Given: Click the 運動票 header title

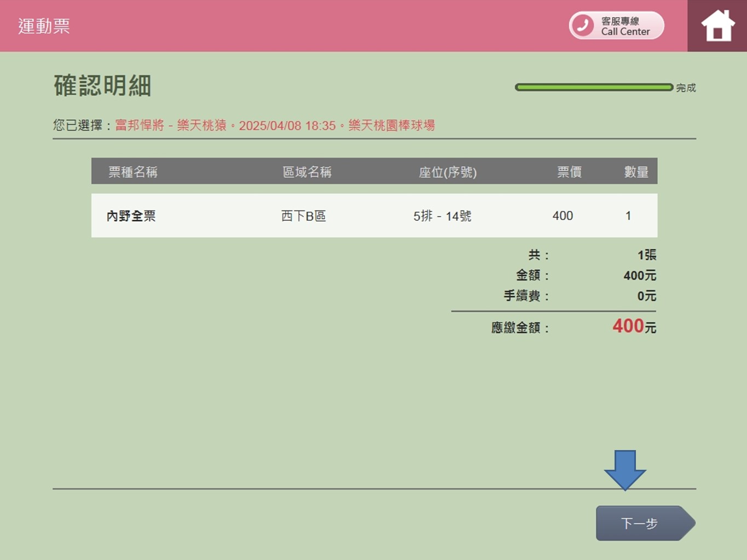Looking at the screenshot, I should (x=44, y=26).
